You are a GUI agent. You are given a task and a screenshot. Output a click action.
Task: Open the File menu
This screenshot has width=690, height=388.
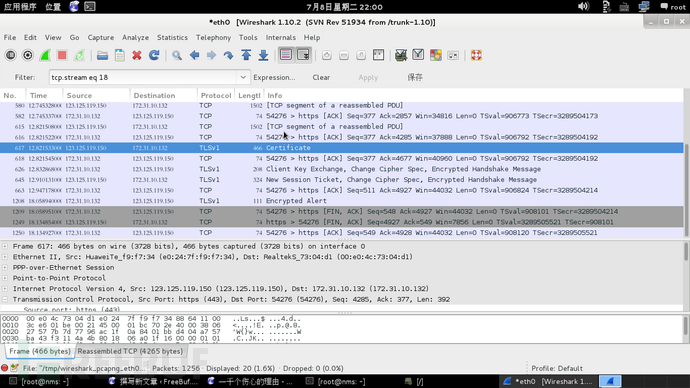tap(10, 37)
